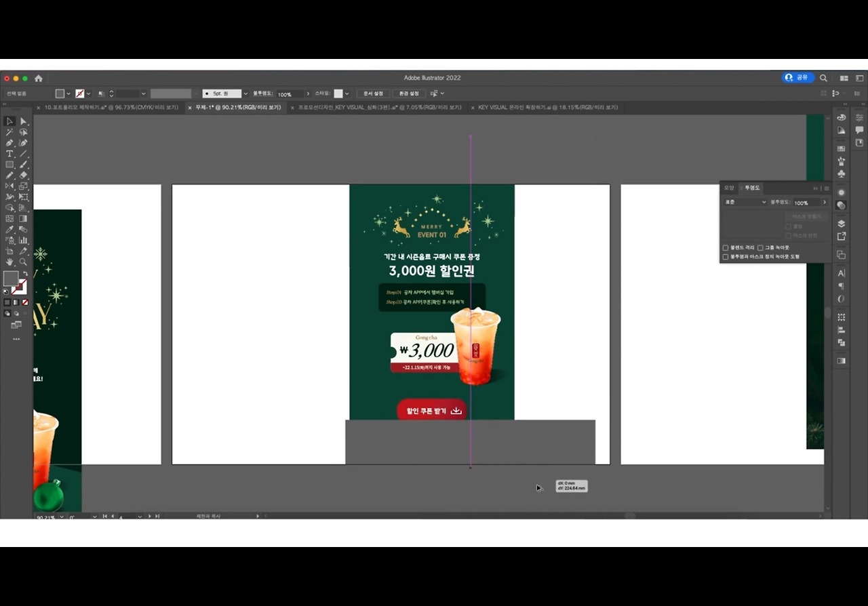Screen dimensions: 868x606
Task: Select the Selection tool (black arrow)
Action: point(9,121)
